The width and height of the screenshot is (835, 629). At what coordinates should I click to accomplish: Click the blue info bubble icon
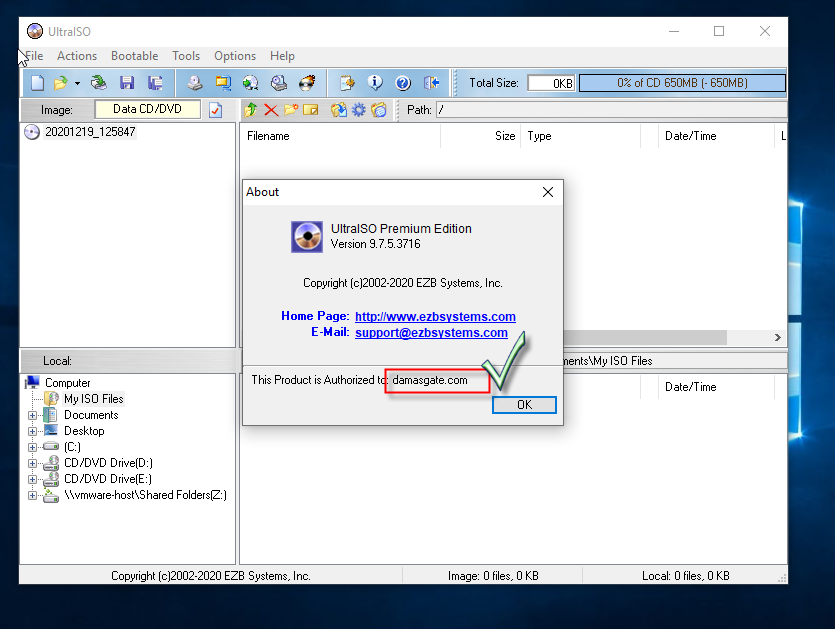pos(375,83)
